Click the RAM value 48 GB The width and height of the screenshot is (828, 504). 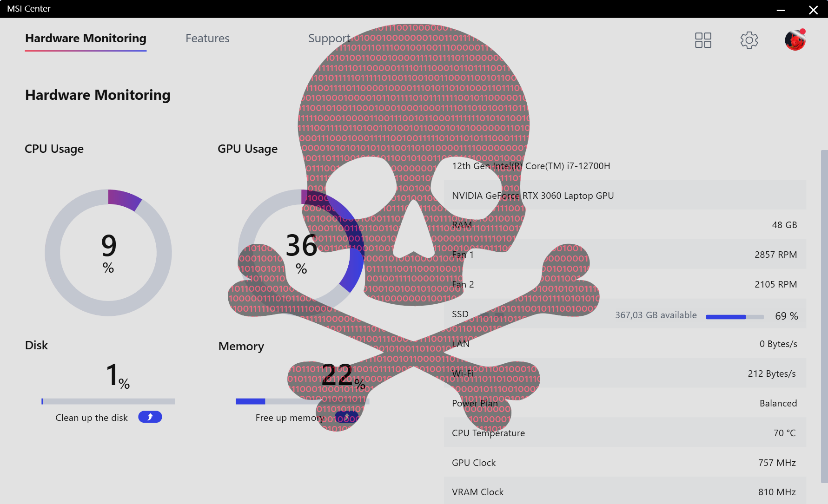[784, 225]
